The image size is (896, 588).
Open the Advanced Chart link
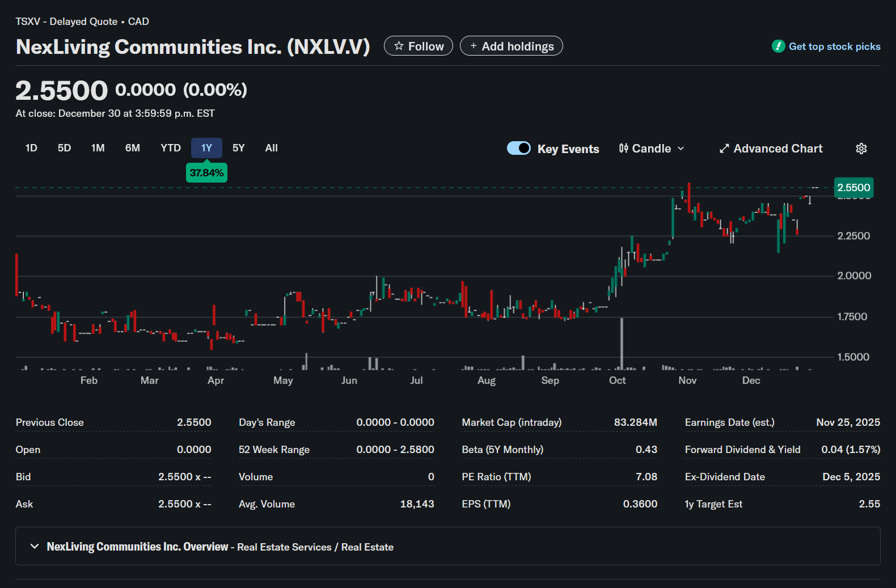[x=771, y=149]
